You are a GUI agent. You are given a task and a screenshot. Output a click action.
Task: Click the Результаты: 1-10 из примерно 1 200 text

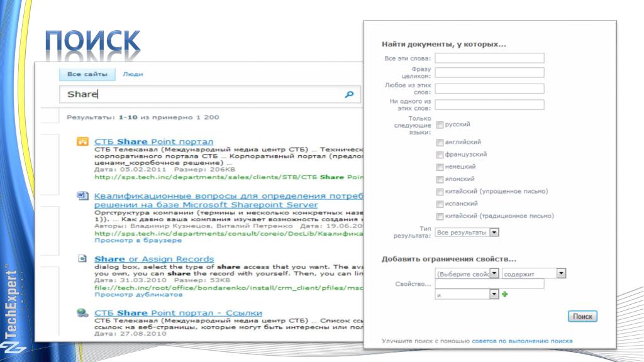coord(143,118)
